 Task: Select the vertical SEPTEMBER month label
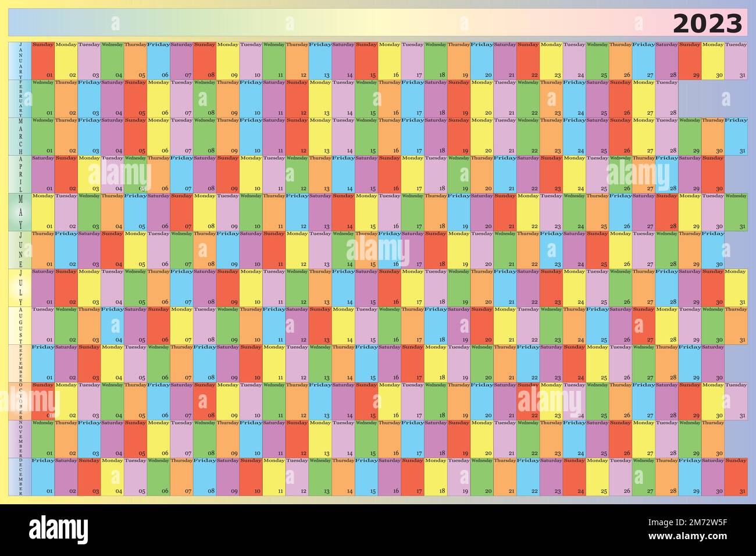(x=20, y=363)
